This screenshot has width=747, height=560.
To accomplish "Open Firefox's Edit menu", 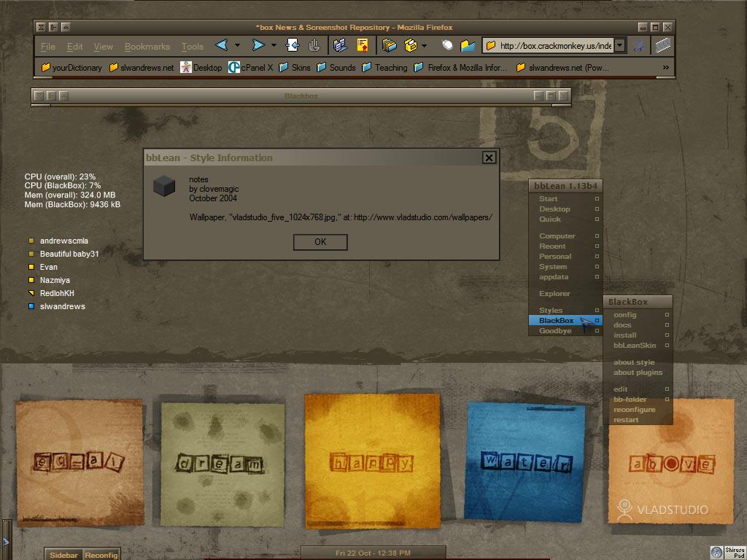I will (75, 46).
